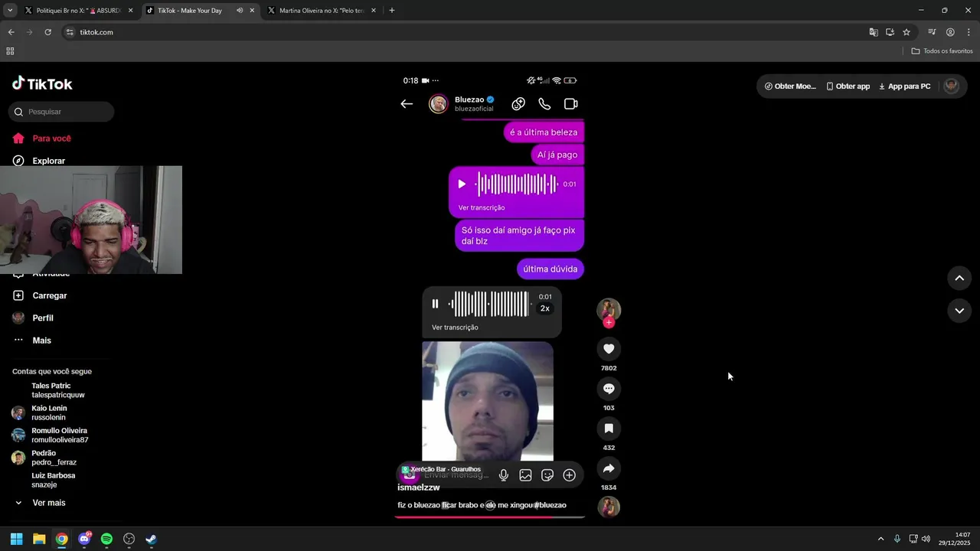Open the Todos os favoritos folder
The width and height of the screenshot is (980, 551).
(942, 51)
